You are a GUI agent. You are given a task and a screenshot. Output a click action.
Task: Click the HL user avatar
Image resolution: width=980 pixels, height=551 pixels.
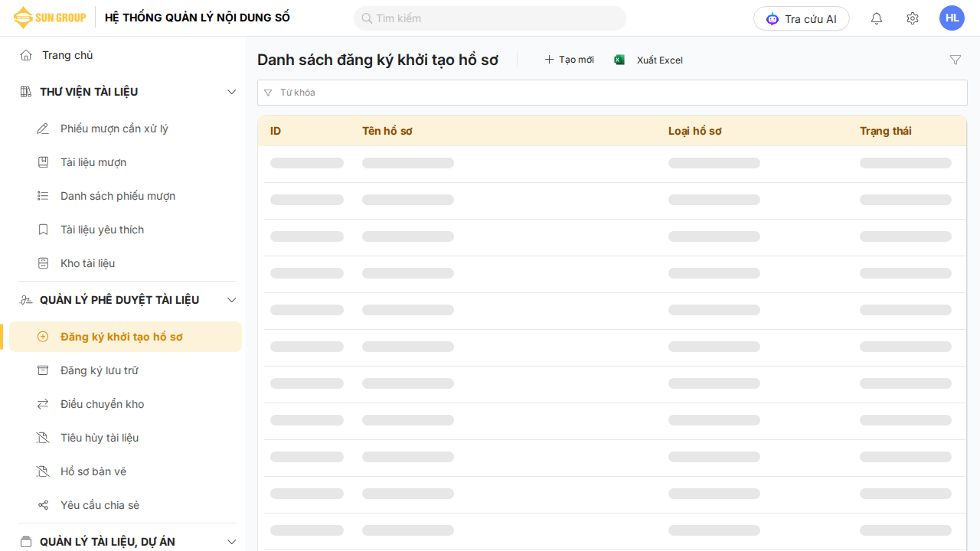952,18
